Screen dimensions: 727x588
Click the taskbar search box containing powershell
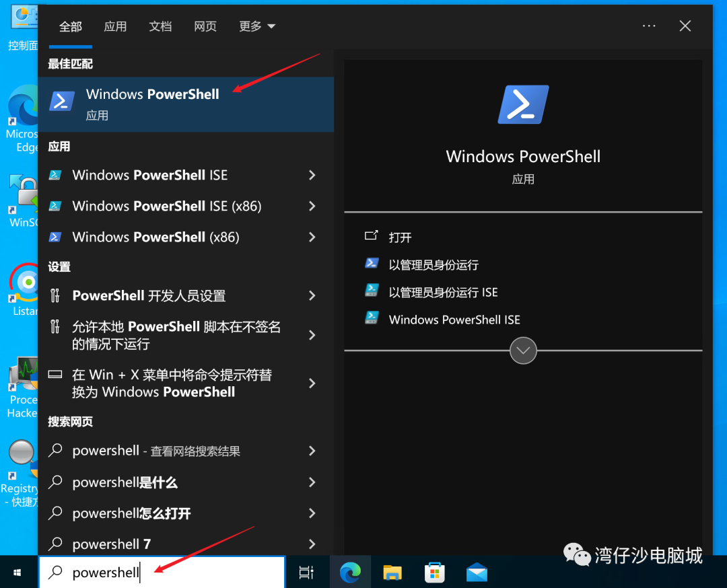click(x=162, y=573)
